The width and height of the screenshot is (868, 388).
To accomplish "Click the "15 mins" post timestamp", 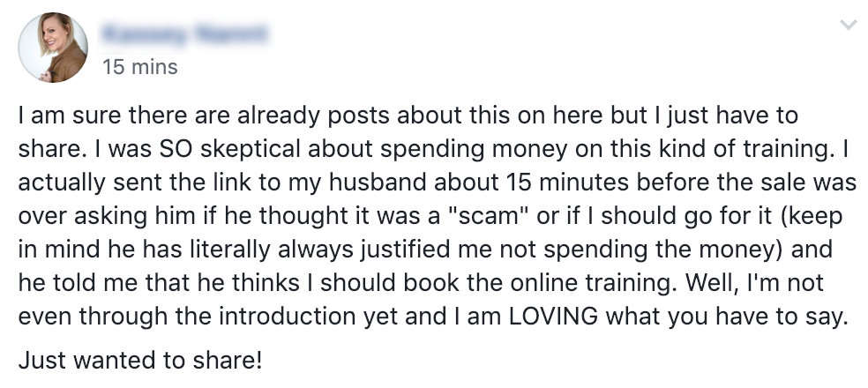I will click(140, 66).
